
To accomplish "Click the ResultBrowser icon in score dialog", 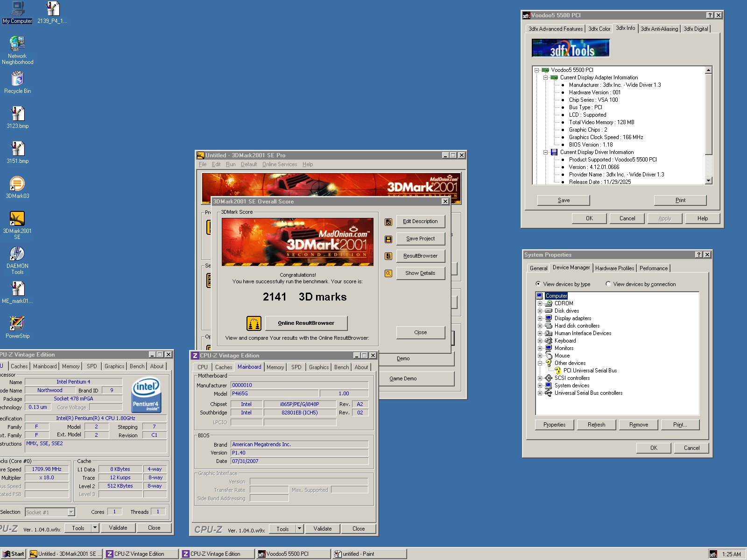I will pos(388,256).
